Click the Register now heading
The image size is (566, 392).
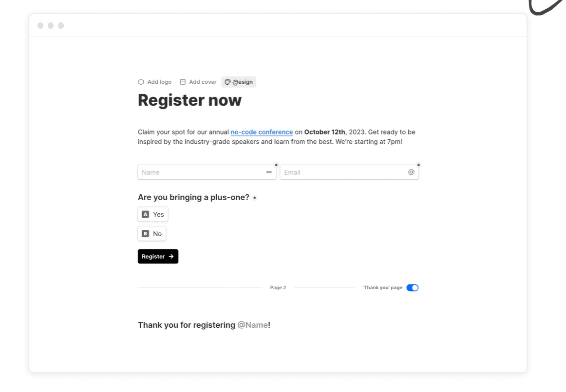(x=189, y=100)
